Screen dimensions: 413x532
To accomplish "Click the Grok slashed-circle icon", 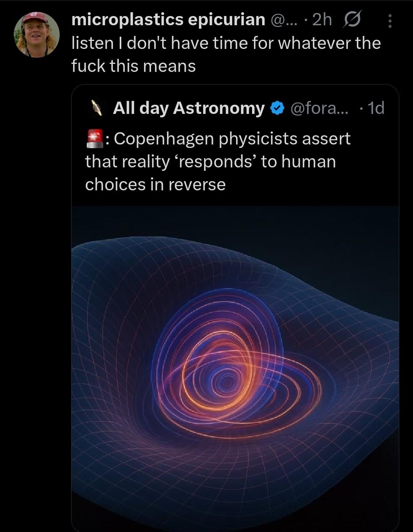I will pos(351,20).
